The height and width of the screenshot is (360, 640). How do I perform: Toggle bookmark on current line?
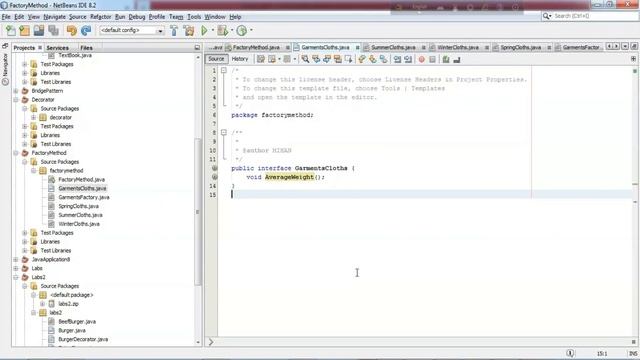click(384, 60)
